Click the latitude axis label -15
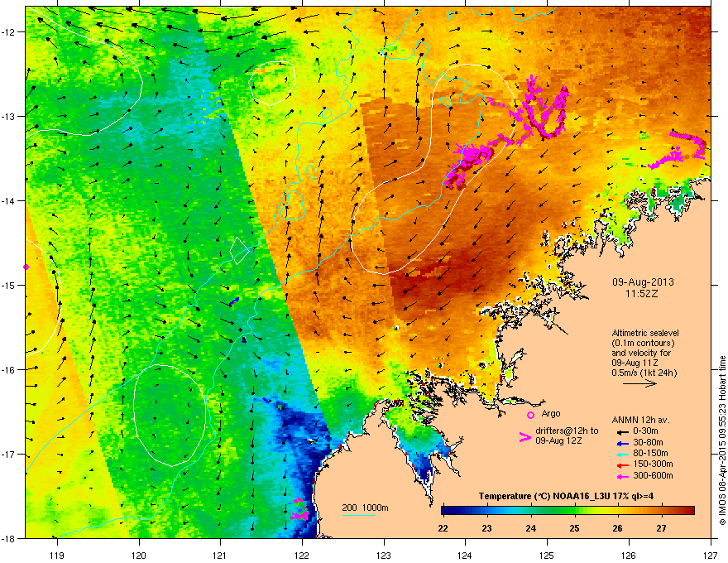Viewport: 728px width, 563px height. tap(8, 285)
